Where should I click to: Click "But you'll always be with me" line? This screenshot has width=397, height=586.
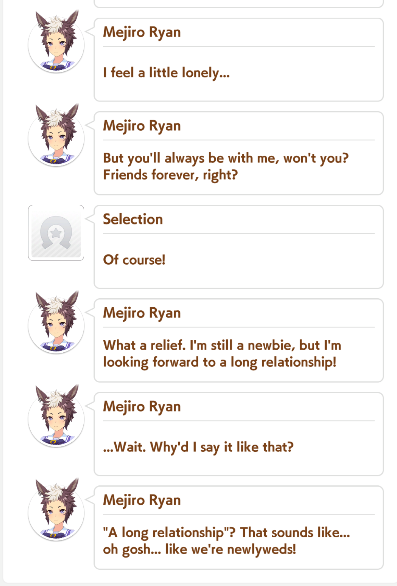[x=226, y=158]
